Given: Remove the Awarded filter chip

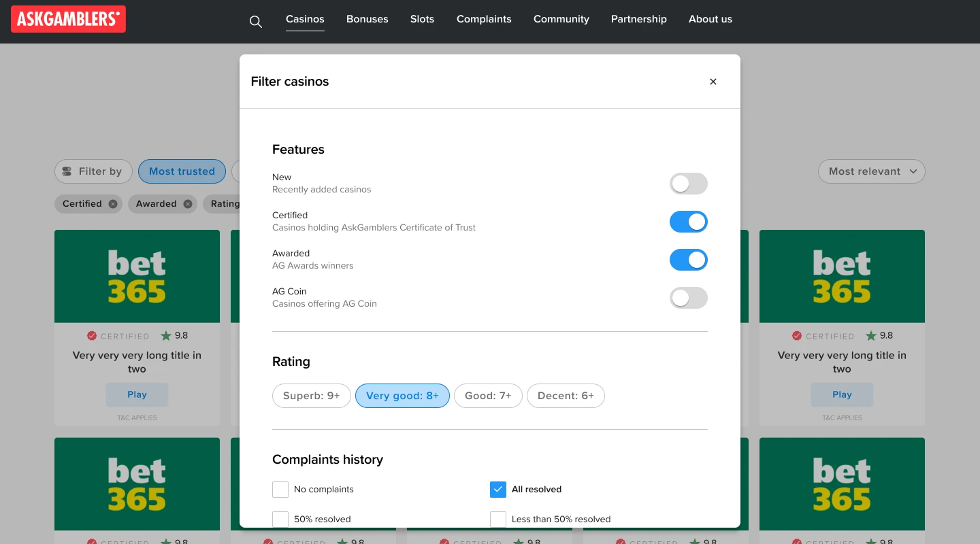Looking at the screenshot, I should pos(188,204).
